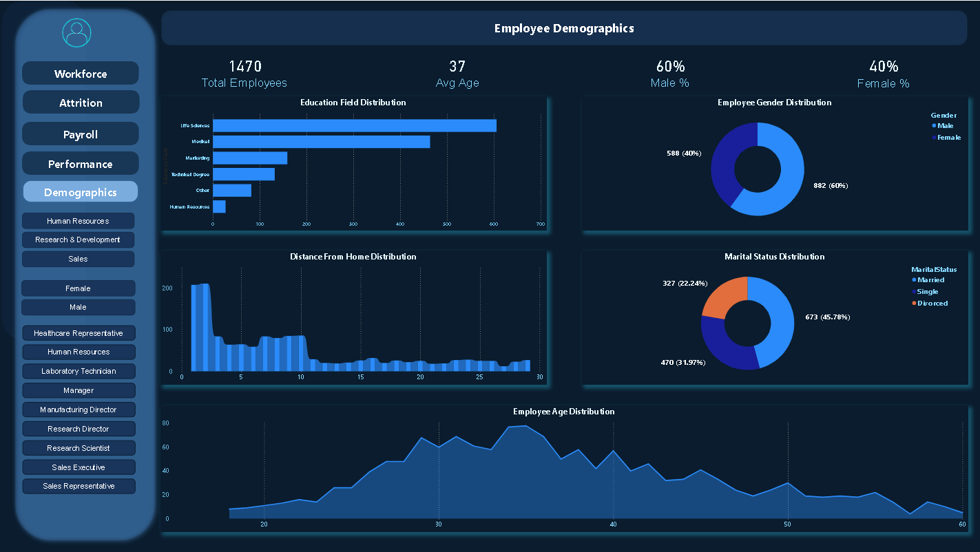Viewport: 980px width, 552px height.
Task: Select the Other education field bar
Action: 232,190
